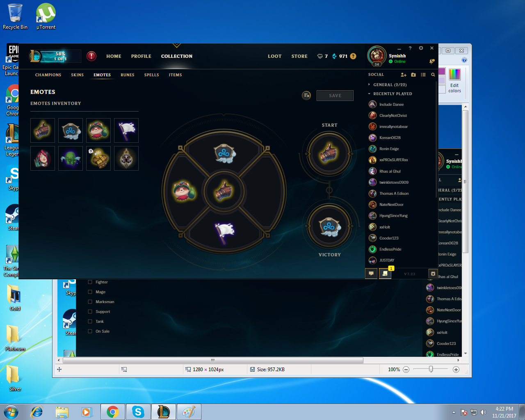The image size is (525, 420).
Task: Click the red alert notification icon
Action: click(x=91, y=56)
